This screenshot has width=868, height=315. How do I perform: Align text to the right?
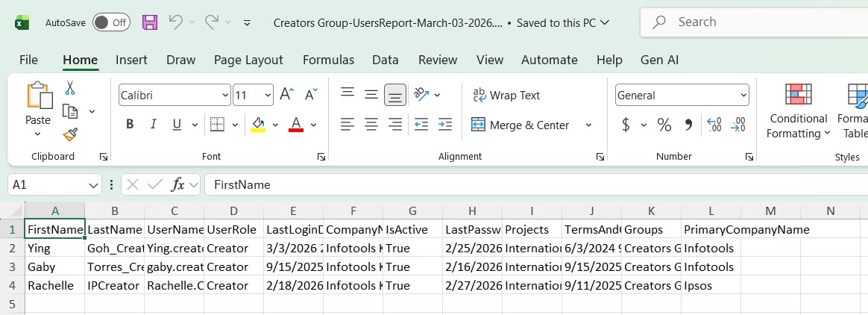click(x=394, y=125)
